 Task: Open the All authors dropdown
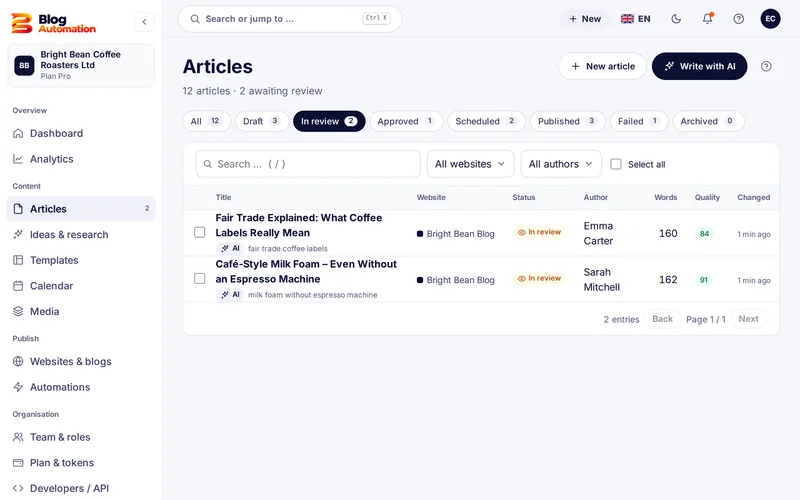(561, 164)
